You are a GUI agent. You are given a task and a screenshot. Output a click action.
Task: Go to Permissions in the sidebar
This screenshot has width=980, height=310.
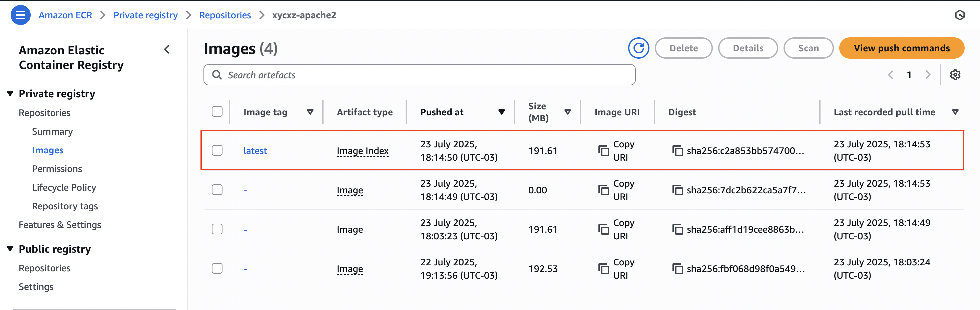tap(57, 169)
